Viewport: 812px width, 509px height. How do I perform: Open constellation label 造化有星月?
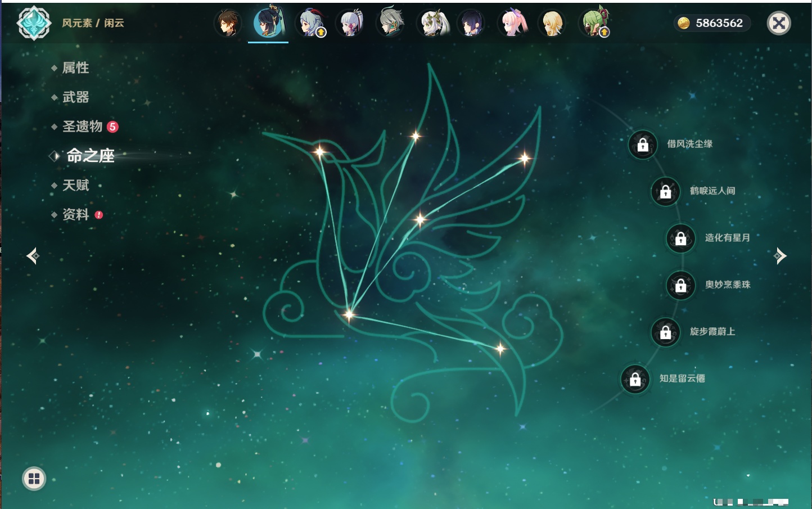click(728, 237)
